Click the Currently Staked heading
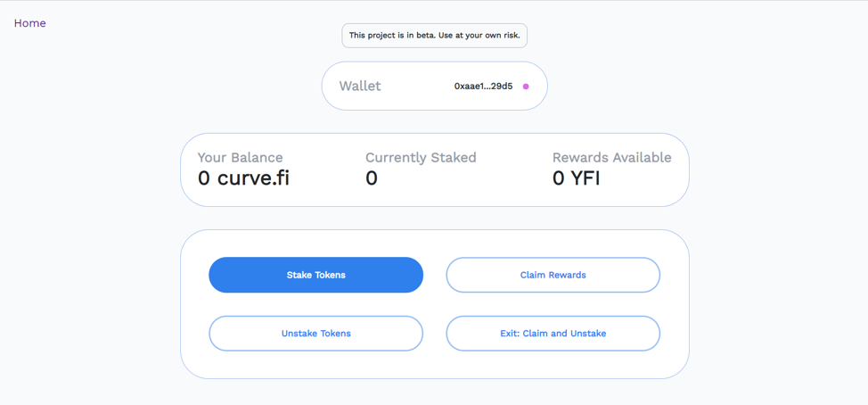This screenshot has height=405, width=868. 421,158
